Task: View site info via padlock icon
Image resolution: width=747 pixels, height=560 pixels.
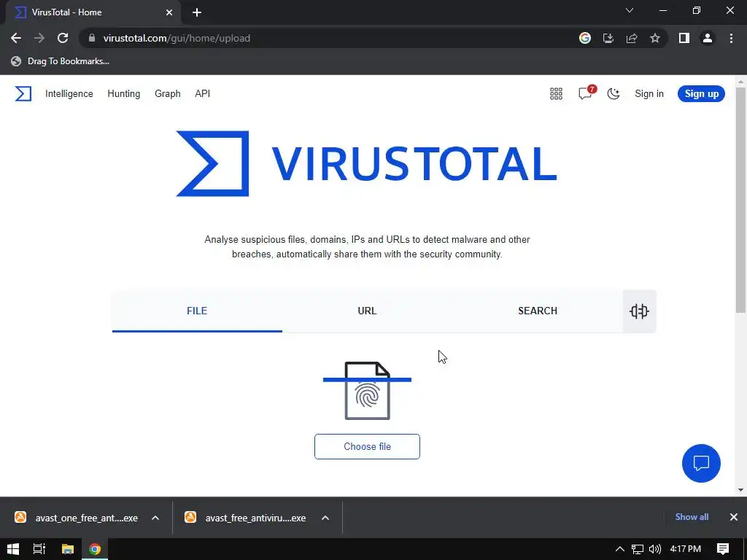Action: (92, 38)
